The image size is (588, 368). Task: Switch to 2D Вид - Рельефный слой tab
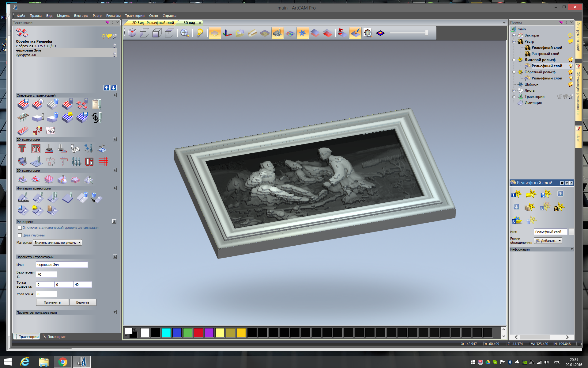pos(153,23)
